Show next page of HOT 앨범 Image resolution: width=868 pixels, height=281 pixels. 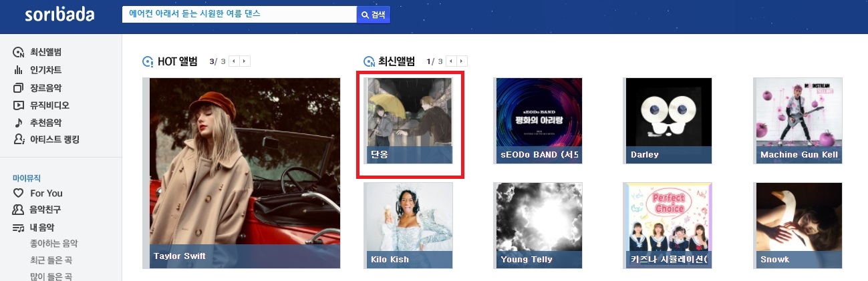point(245,61)
